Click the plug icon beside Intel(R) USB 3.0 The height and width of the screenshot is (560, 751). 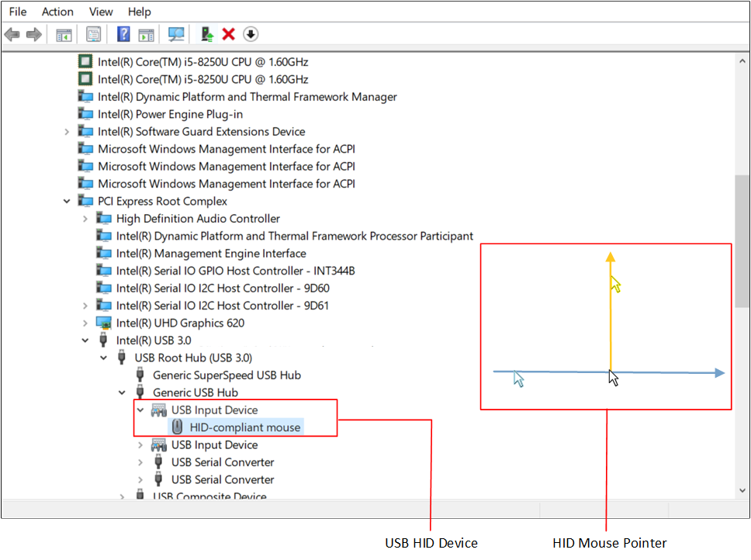click(x=103, y=340)
